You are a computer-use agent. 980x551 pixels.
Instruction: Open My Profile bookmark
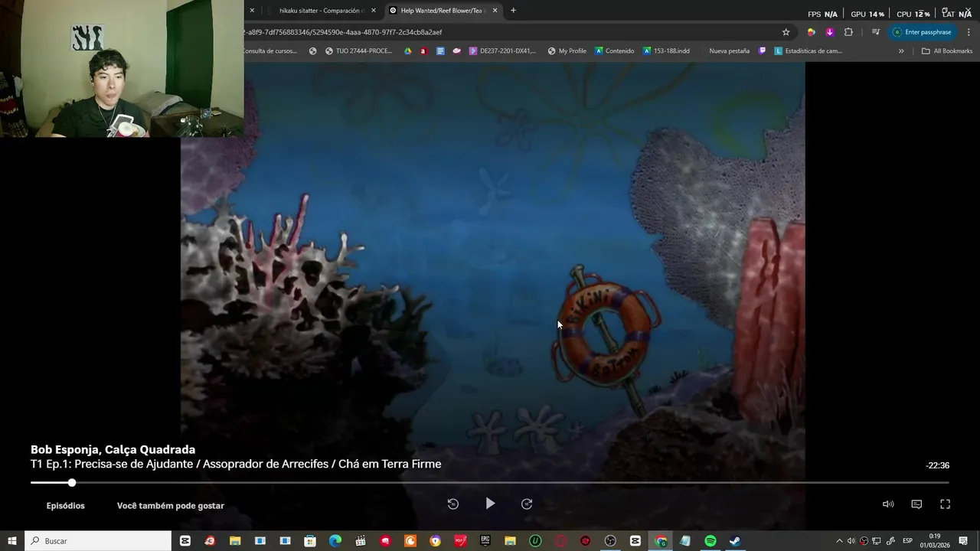pos(567,51)
